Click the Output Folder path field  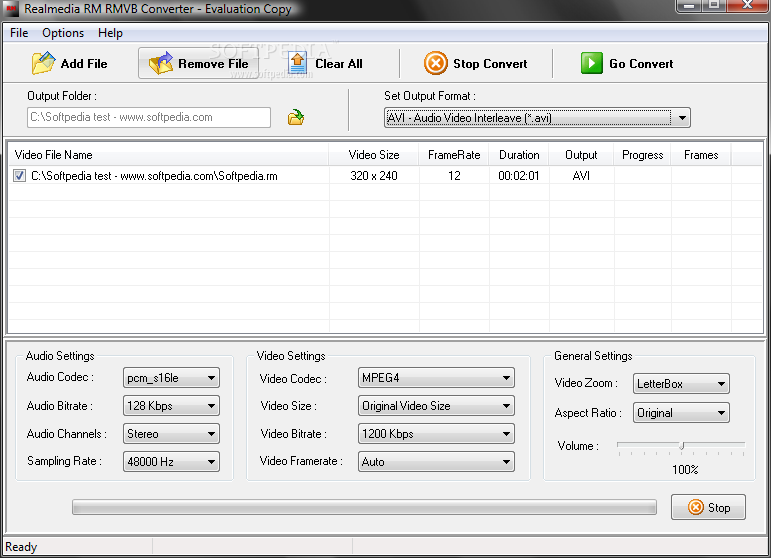(x=148, y=117)
